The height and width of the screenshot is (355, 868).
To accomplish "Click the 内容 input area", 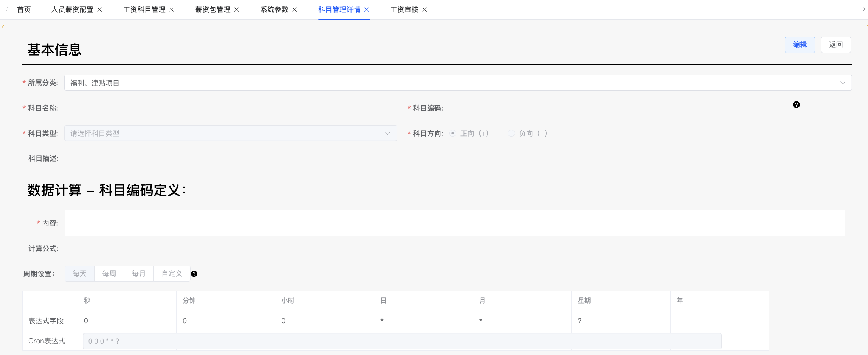I will coord(454,223).
